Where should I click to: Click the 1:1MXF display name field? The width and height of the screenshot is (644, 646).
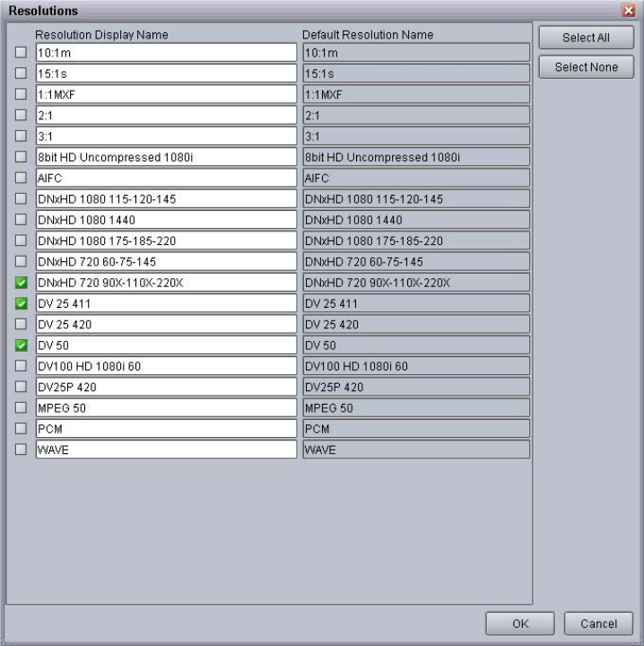[166, 94]
